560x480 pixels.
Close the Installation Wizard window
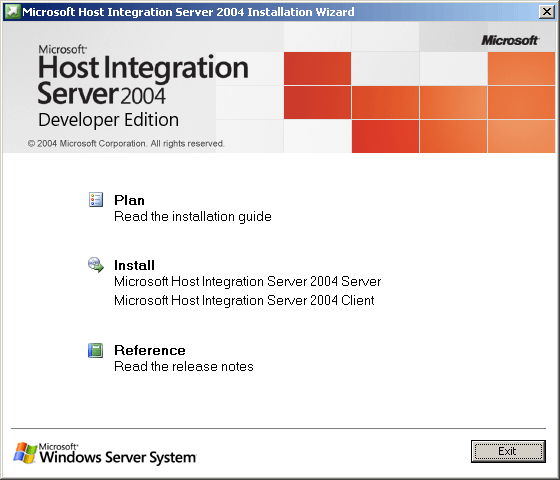coord(547,12)
